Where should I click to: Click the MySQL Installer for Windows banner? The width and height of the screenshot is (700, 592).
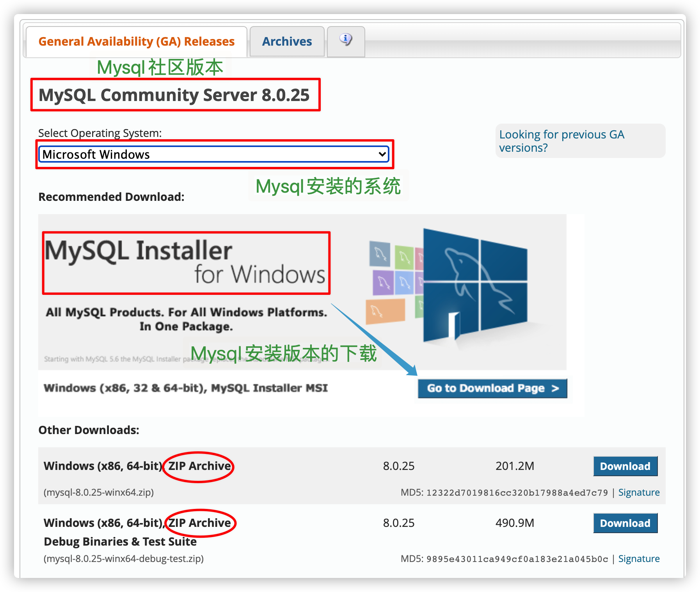[x=302, y=292]
